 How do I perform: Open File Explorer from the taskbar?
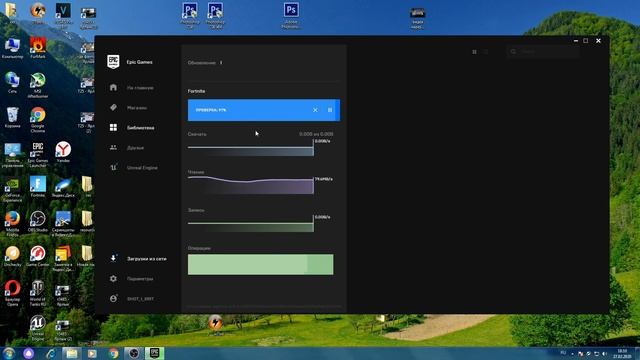(71, 353)
